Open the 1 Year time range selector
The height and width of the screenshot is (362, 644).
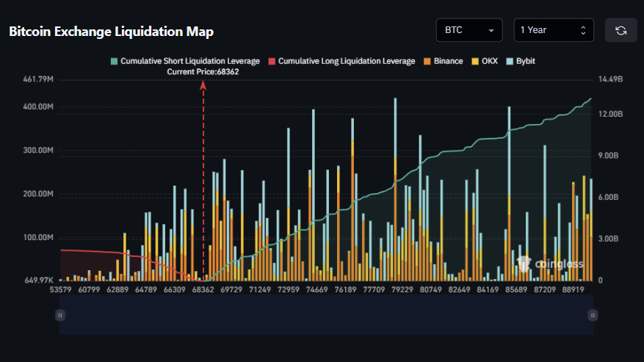click(x=553, y=30)
